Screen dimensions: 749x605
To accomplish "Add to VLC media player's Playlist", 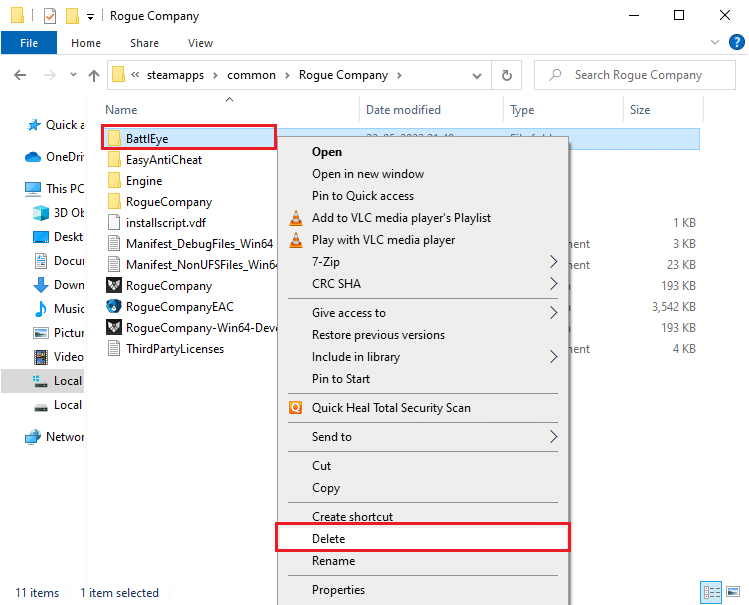I will coord(423,218).
